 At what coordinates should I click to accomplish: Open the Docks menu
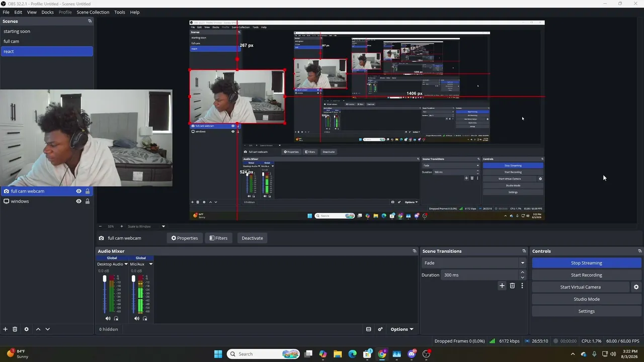tap(47, 12)
